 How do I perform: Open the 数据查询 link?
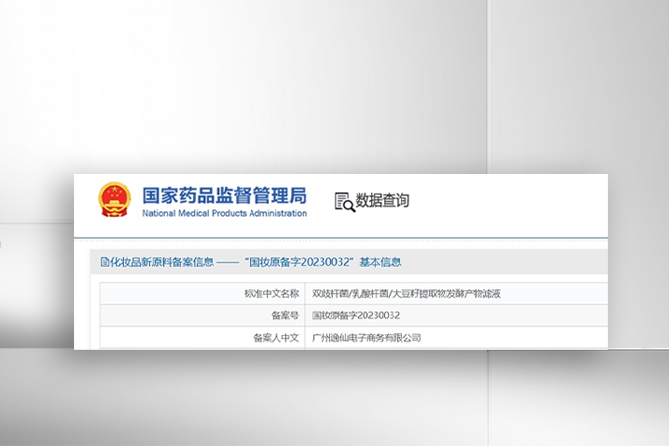(382, 201)
